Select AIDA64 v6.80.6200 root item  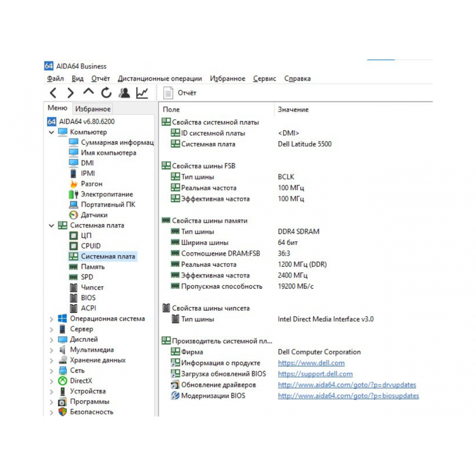coord(81,121)
